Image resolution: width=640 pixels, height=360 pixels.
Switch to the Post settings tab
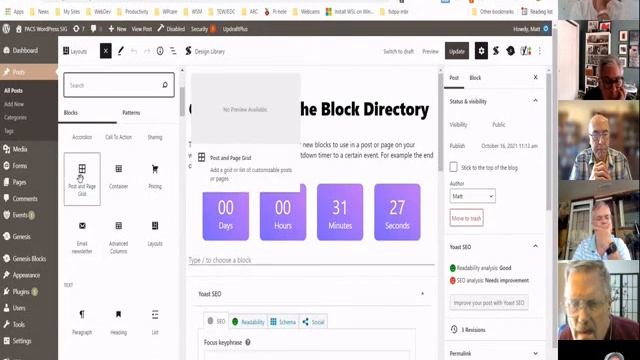click(454, 78)
